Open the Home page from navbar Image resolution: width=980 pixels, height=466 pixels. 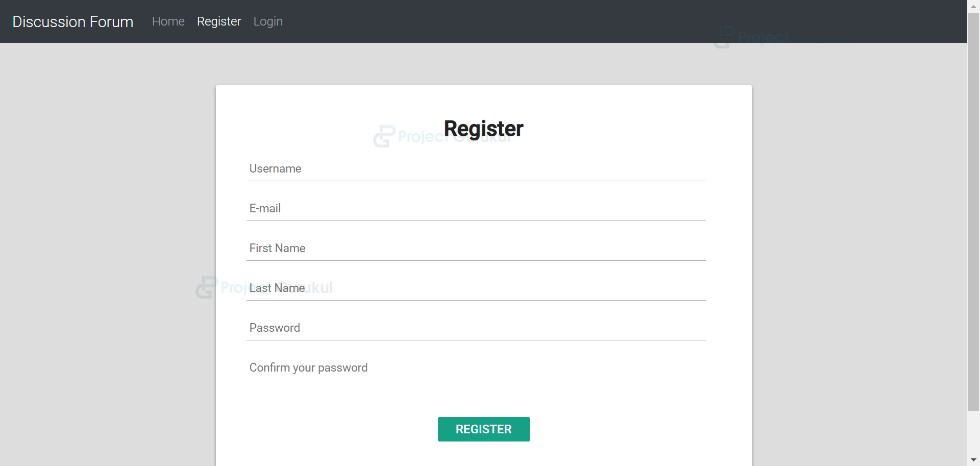[168, 21]
